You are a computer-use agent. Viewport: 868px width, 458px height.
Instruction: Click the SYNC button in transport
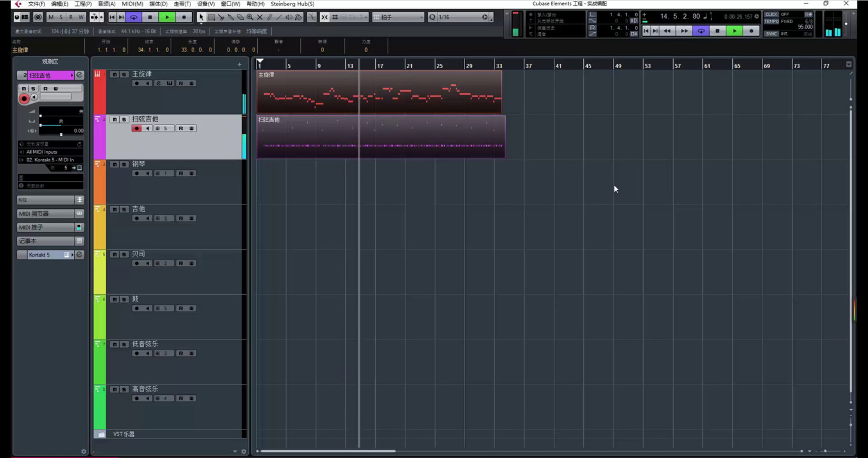click(771, 33)
